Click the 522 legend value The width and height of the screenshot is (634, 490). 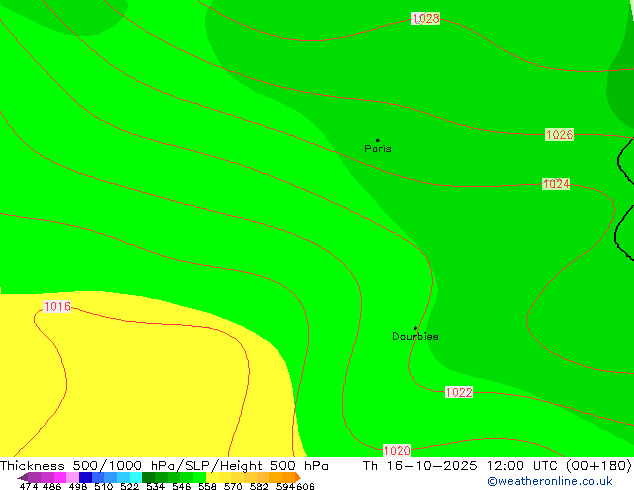129,486
